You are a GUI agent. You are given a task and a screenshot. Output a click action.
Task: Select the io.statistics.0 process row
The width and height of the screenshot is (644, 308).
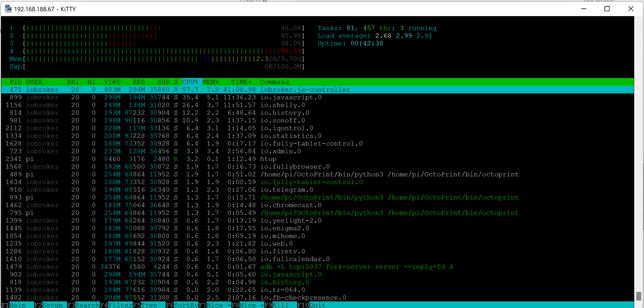pyautogui.click(x=317, y=136)
